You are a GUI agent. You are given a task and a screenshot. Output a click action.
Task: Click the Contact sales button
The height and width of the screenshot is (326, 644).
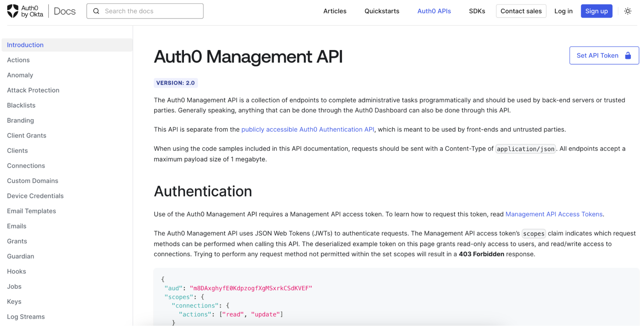point(521,11)
